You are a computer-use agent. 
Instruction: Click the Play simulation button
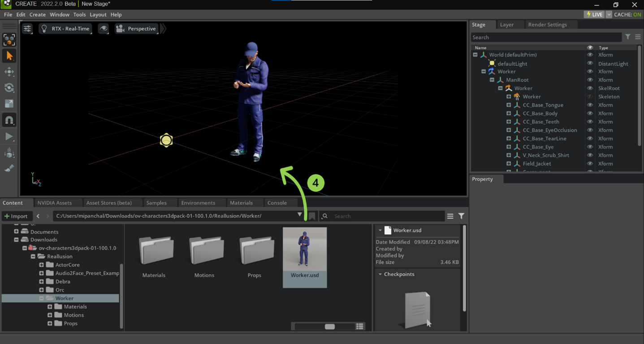[x=9, y=137]
